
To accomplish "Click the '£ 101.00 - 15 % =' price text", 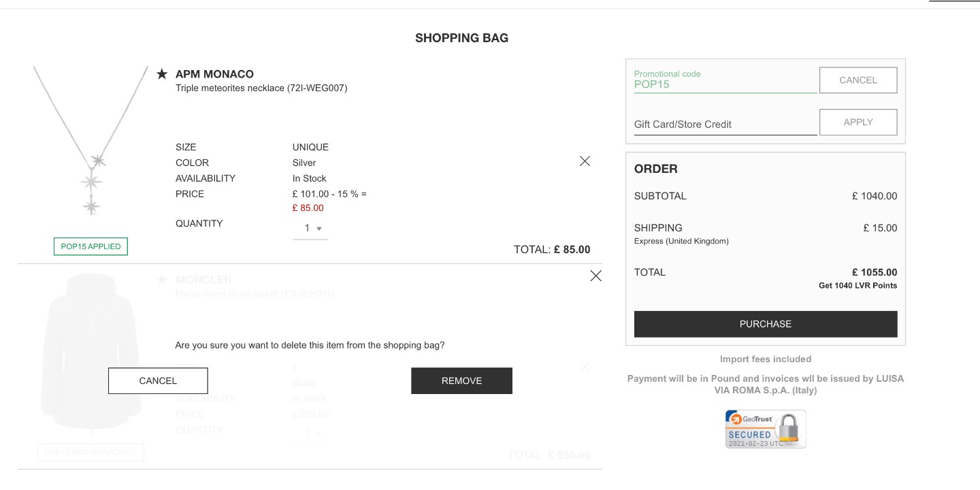I will click(x=329, y=194).
